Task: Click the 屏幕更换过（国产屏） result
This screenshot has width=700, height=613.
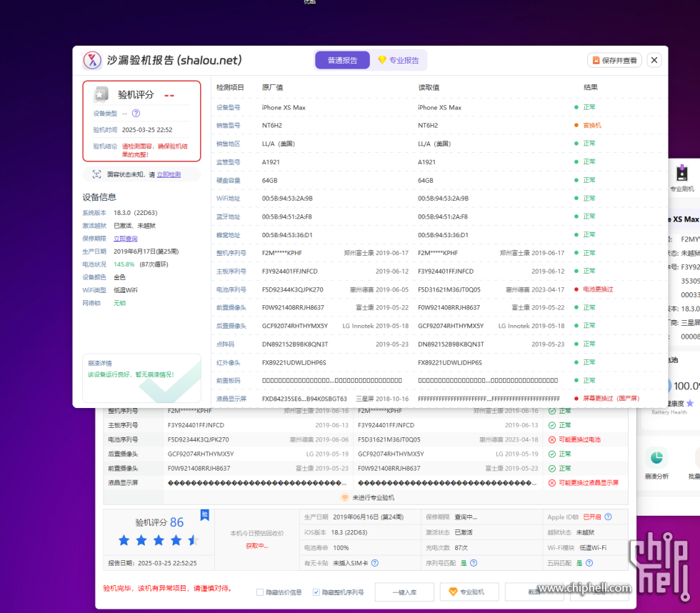Action: click(x=611, y=398)
